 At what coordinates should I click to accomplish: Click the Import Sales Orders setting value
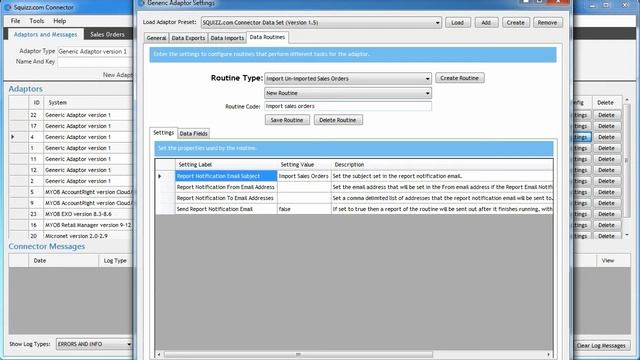[x=304, y=176]
